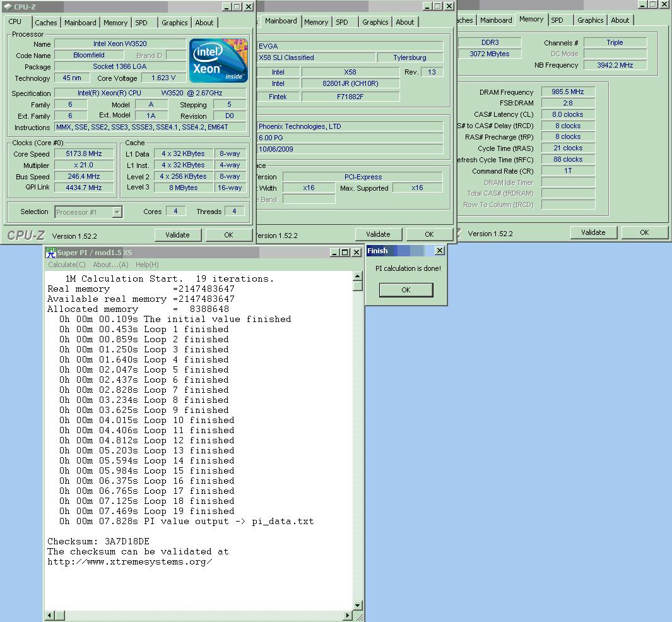Open SPD tab in Memory CPU-Z window
The width and height of the screenshot is (672, 622).
coord(557,20)
